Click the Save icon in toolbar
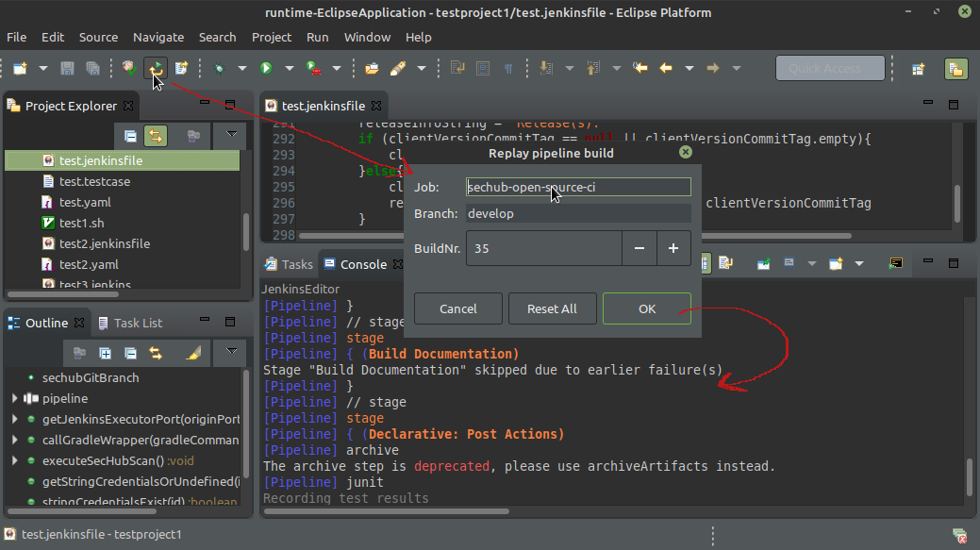980x550 pixels. click(67, 68)
